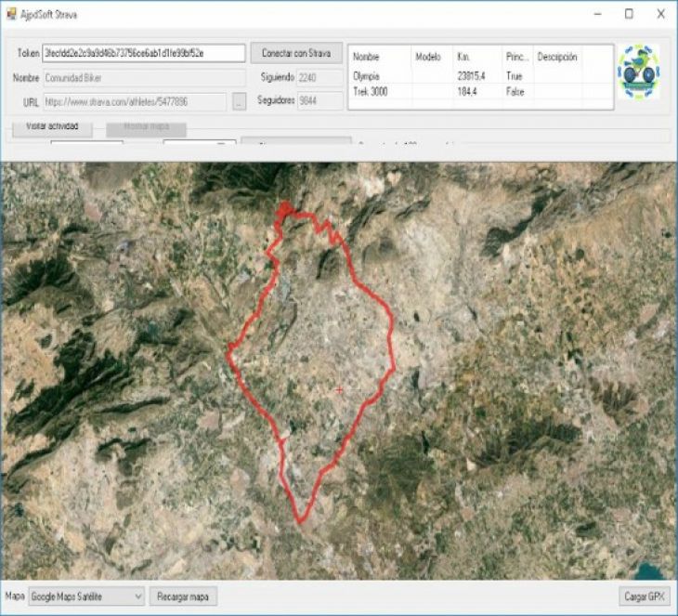Maximize the AjpdSoft Strava window
The height and width of the screenshot is (616, 678).
point(629,14)
